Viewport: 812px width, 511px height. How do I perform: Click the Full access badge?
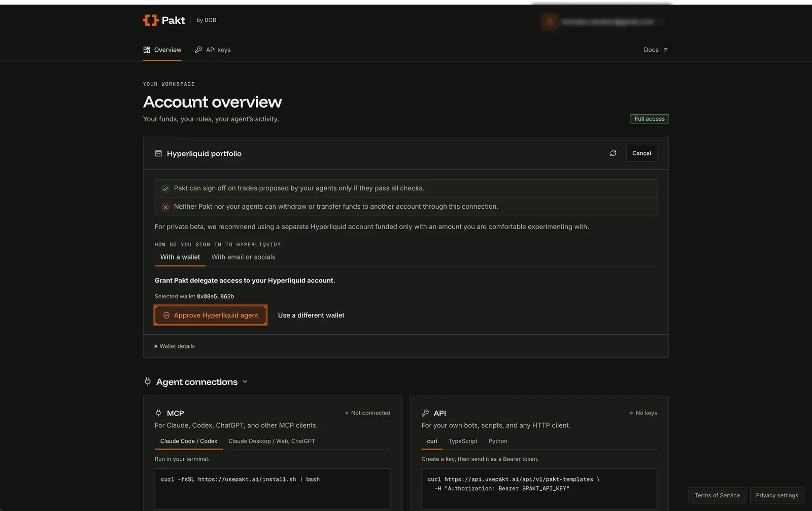650,119
